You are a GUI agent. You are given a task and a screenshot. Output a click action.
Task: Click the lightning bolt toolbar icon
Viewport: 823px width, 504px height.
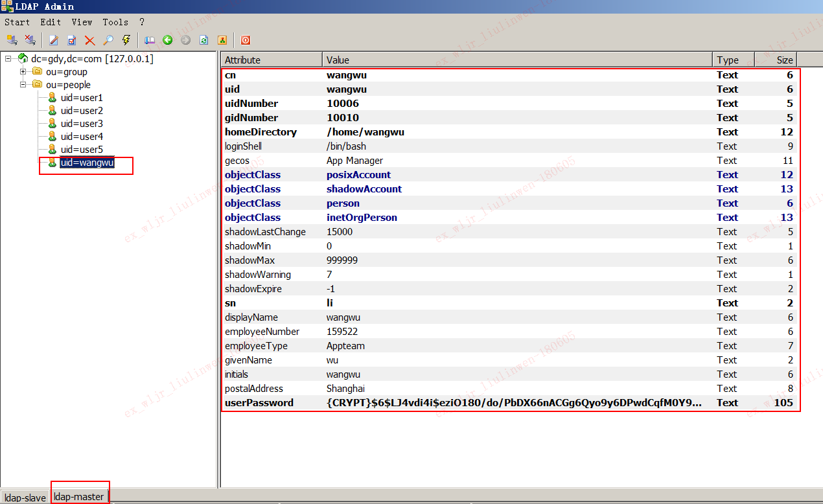(126, 40)
